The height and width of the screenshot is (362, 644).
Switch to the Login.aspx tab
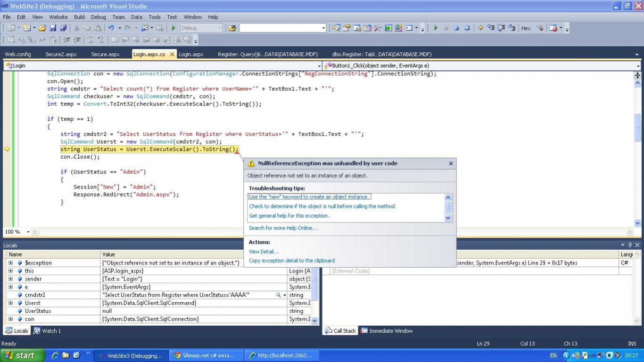pos(191,54)
